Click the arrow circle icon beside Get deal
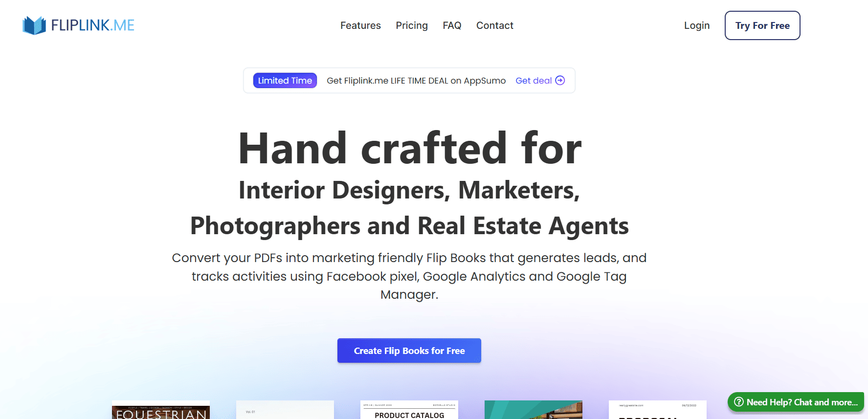868x419 pixels. [x=560, y=81]
